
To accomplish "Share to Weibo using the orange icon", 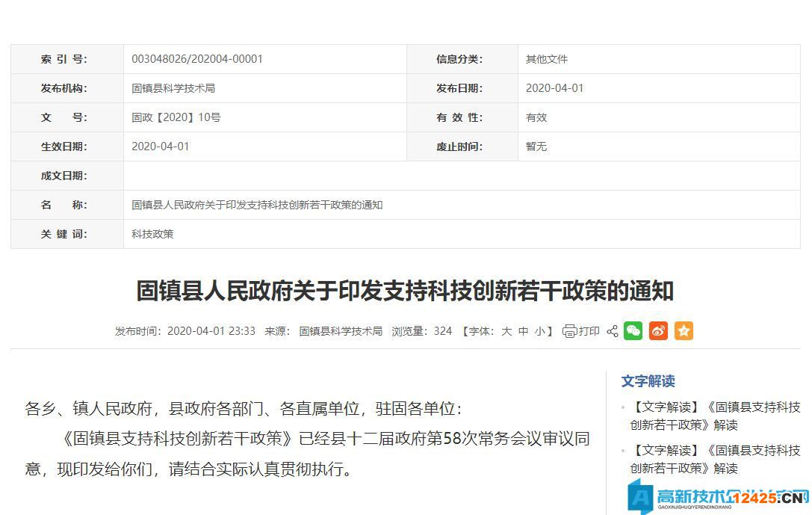I will [x=658, y=330].
